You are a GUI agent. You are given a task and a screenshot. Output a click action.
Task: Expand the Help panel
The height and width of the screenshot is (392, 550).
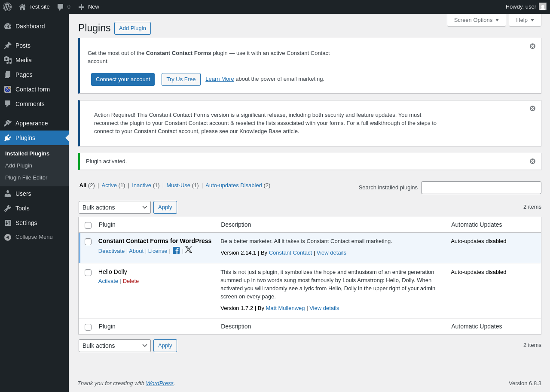click(525, 20)
